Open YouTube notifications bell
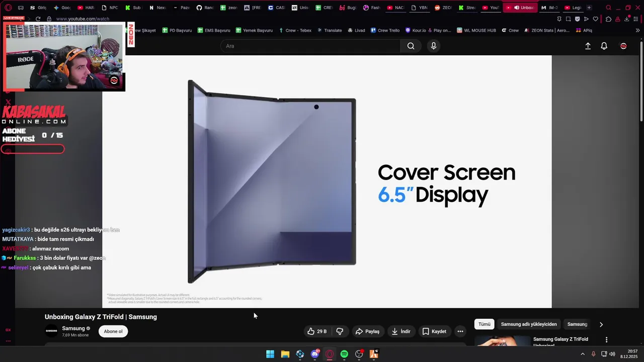The width and height of the screenshot is (644, 362). click(604, 46)
